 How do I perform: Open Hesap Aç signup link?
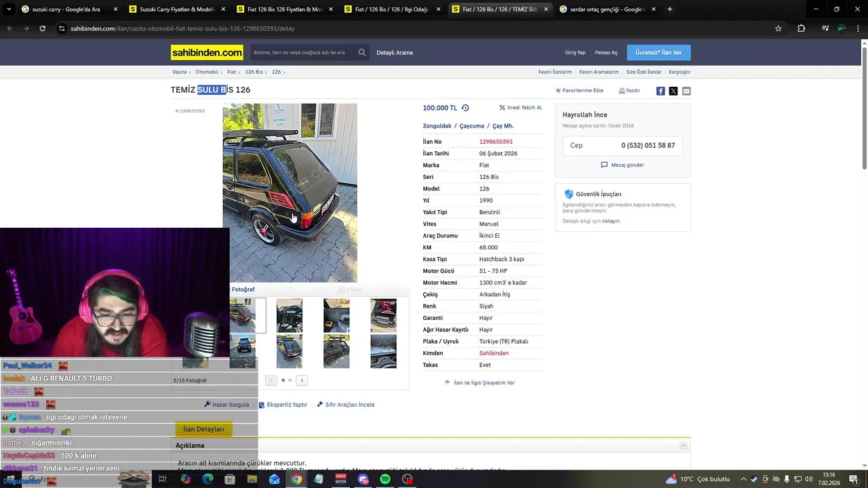coord(606,52)
